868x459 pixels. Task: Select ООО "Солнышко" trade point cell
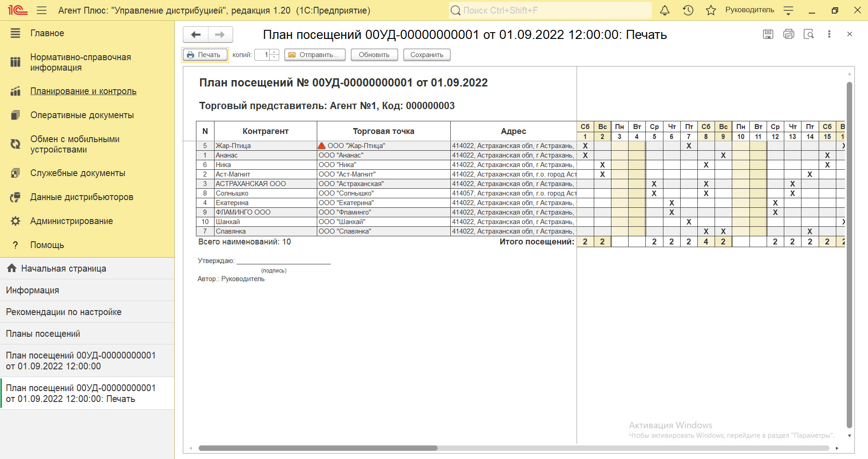point(384,193)
